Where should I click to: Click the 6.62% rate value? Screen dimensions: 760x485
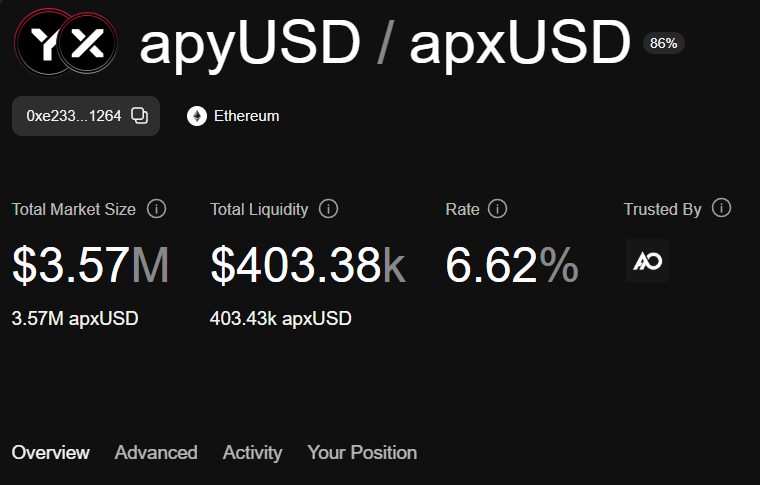click(x=511, y=266)
